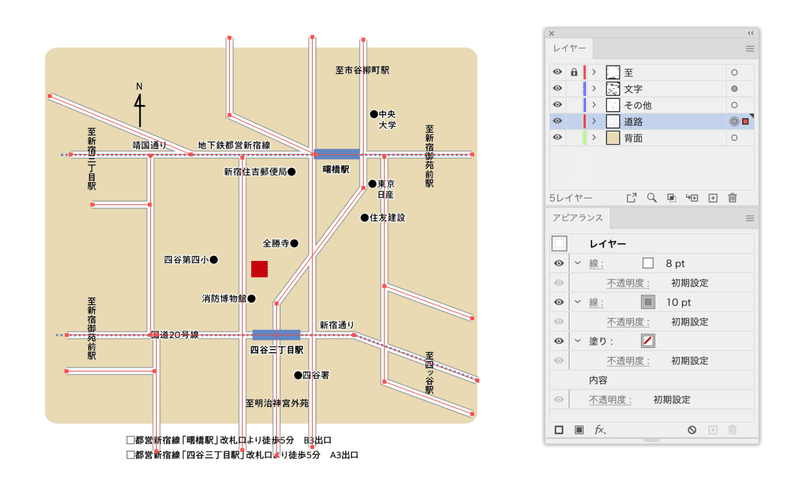Expand the 文字 layer

pyautogui.click(x=594, y=89)
